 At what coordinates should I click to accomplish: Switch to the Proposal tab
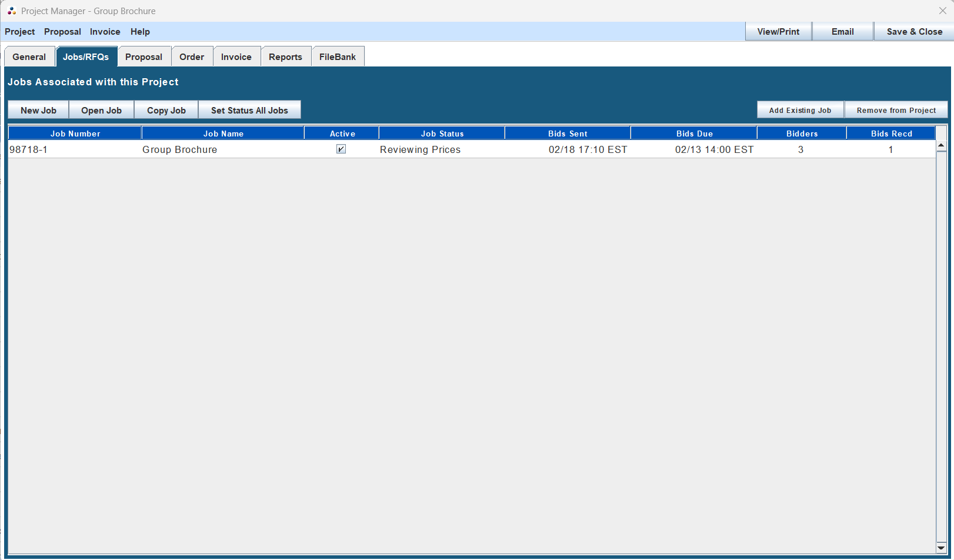pos(144,56)
